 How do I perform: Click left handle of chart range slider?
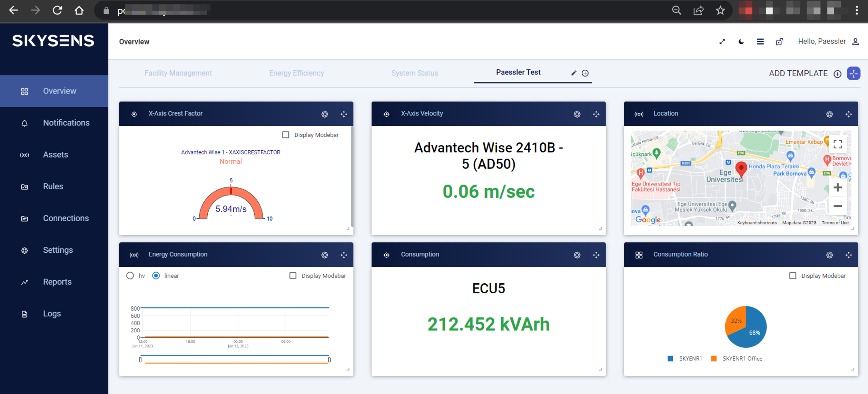point(140,360)
